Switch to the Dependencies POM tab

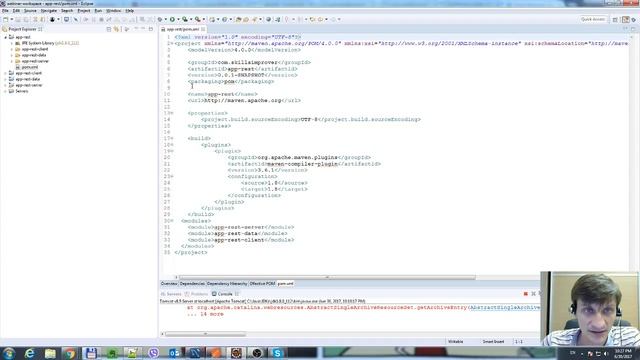(192, 284)
